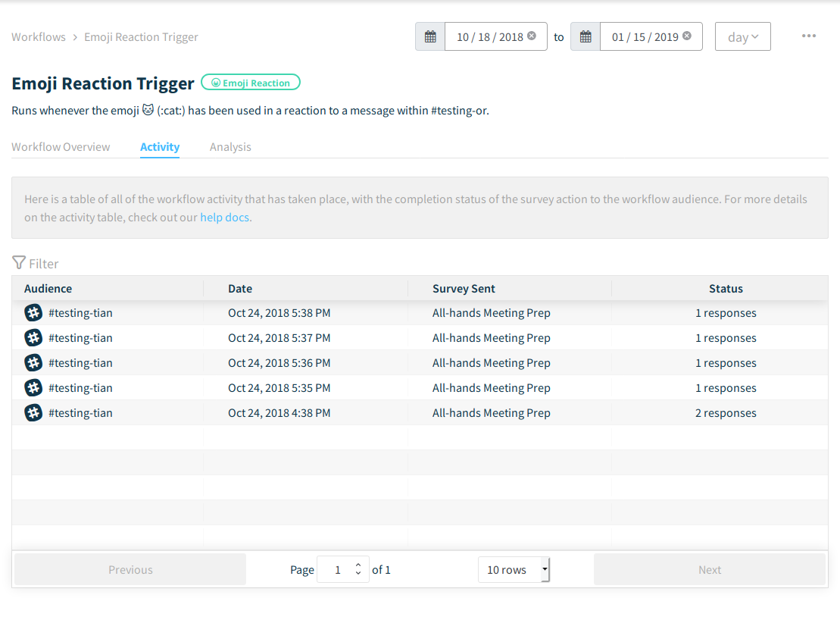Switch to the Analysis tab
This screenshot has width=840, height=620.
point(230,147)
